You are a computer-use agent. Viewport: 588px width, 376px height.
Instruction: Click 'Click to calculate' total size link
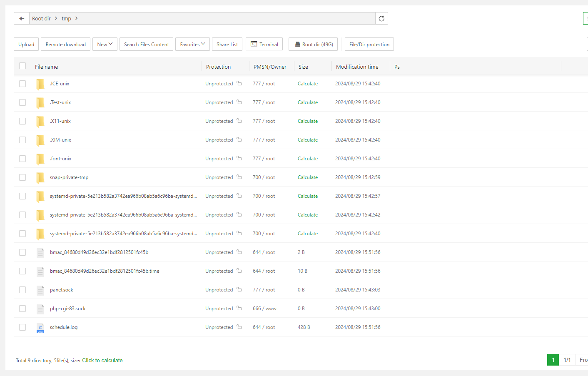point(102,361)
